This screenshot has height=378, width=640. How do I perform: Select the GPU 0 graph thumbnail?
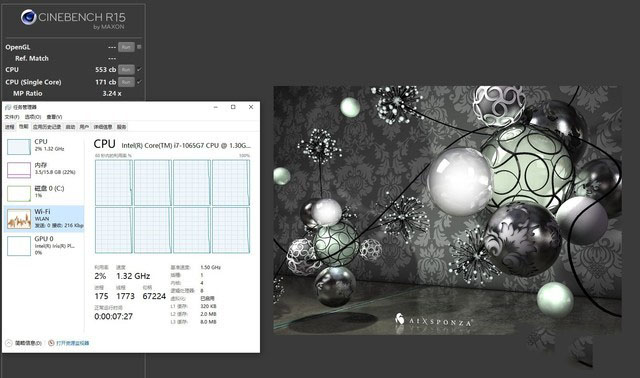19,246
